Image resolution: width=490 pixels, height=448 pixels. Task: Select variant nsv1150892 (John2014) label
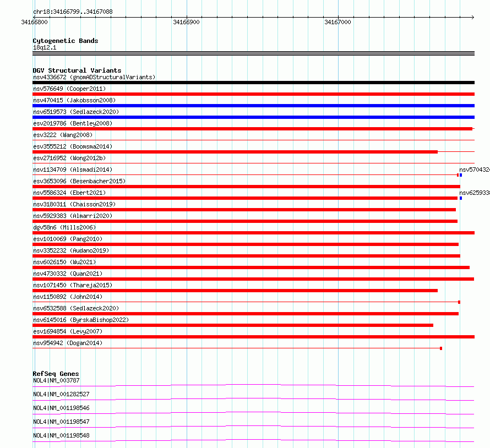(x=68, y=297)
